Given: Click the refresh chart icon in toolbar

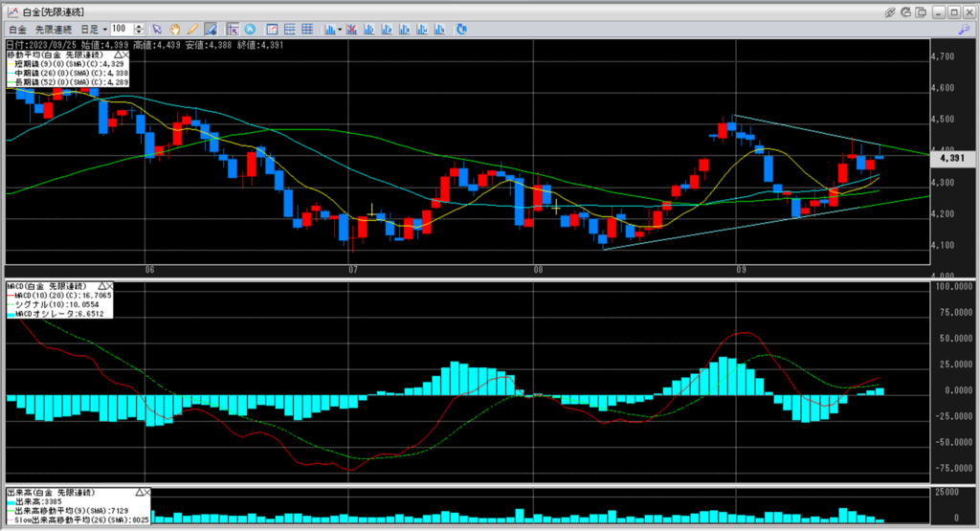Looking at the screenshot, I should coord(461,30).
